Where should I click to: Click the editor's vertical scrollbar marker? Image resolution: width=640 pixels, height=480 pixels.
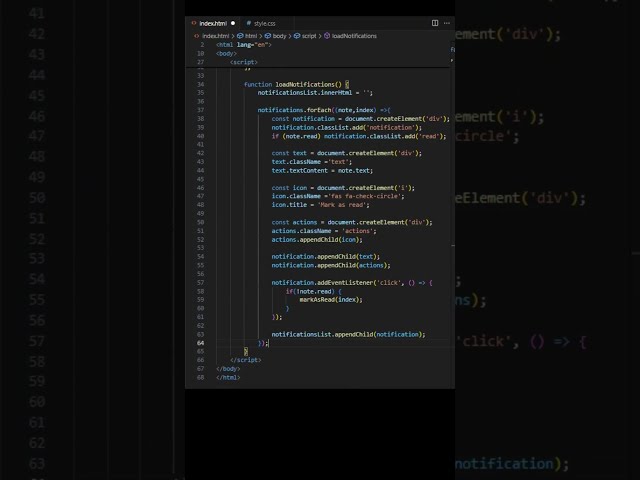pyautogui.click(x=453, y=246)
